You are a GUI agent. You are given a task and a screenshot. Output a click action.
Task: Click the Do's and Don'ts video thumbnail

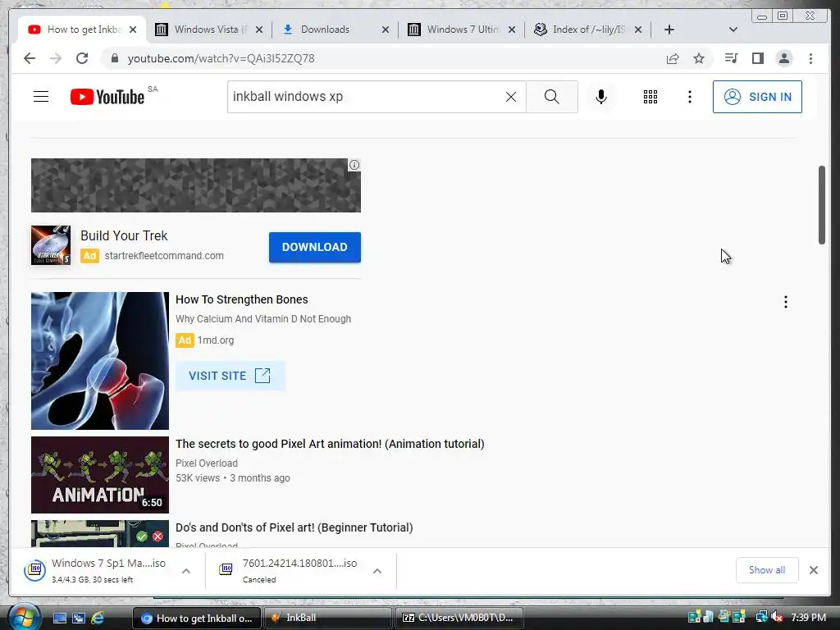[99, 533]
